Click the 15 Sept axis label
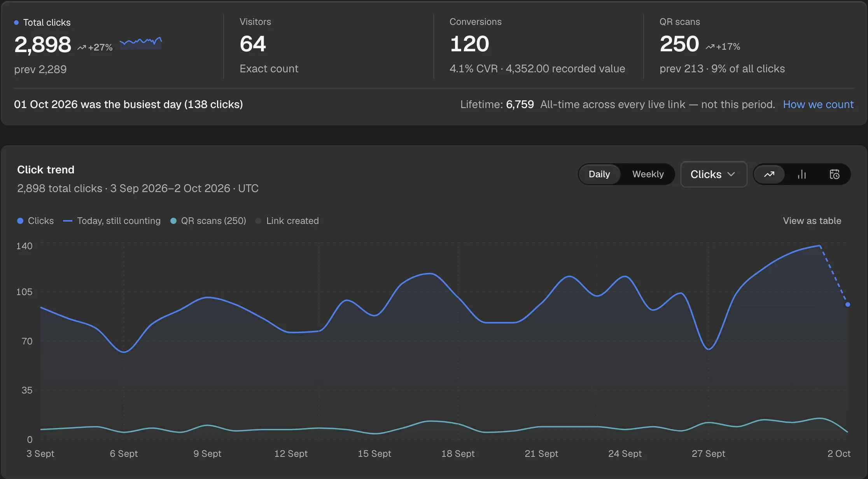 click(x=374, y=453)
